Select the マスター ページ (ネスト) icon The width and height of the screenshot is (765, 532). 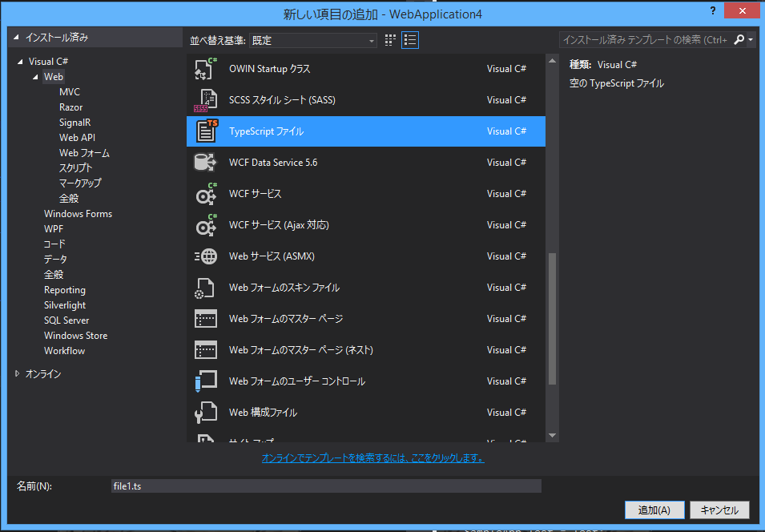[205, 350]
